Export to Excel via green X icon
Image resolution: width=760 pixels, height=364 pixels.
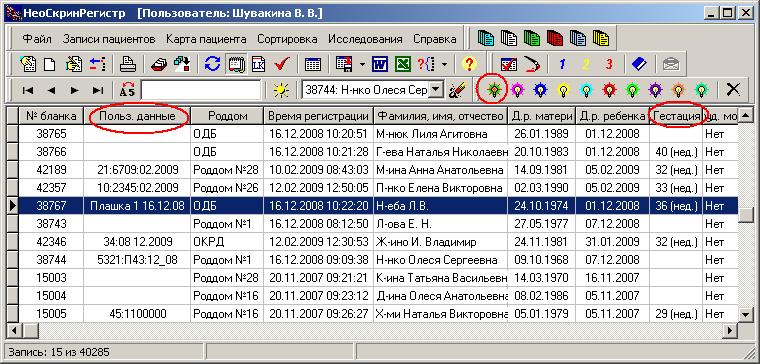pos(402,64)
